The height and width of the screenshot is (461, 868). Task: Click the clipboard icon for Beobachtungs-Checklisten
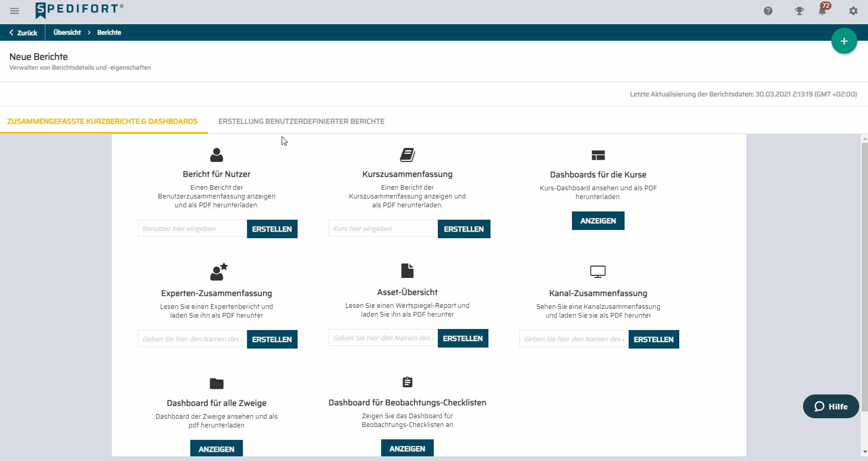tap(407, 382)
